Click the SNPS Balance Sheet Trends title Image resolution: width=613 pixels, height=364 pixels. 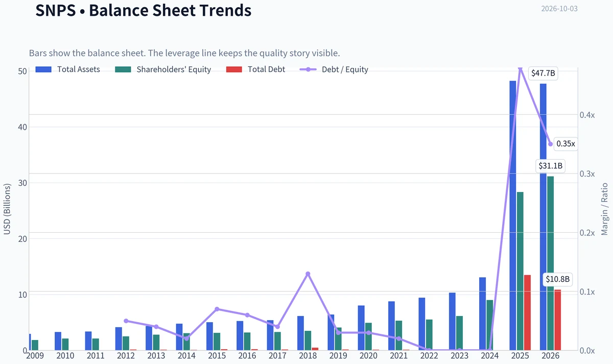[144, 10]
